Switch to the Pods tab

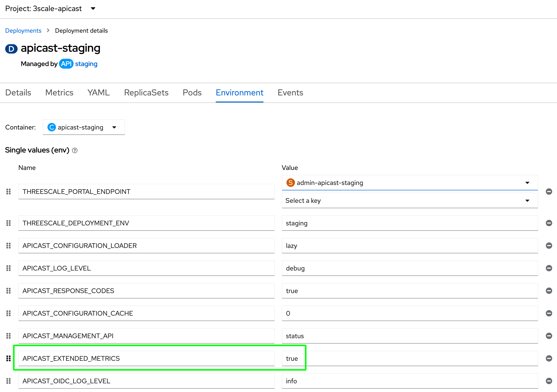[192, 93]
